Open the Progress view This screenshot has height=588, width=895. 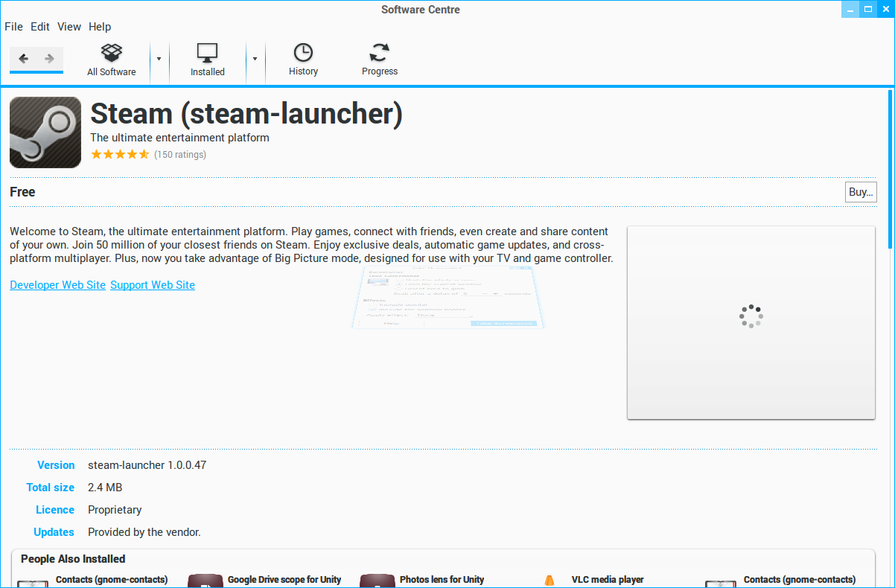pos(380,60)
